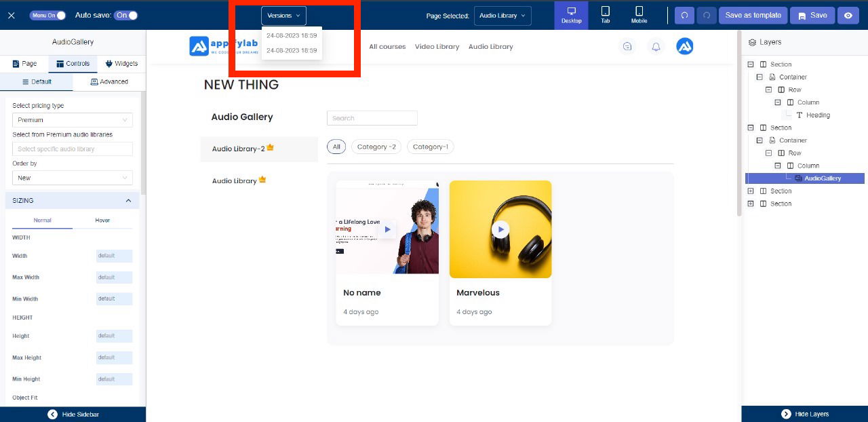Image resolution: width=868 pixels, height=422 pixels.
Task: Click the audio gallery Search field
Action: pyautogui.click(x=372, y=118)
